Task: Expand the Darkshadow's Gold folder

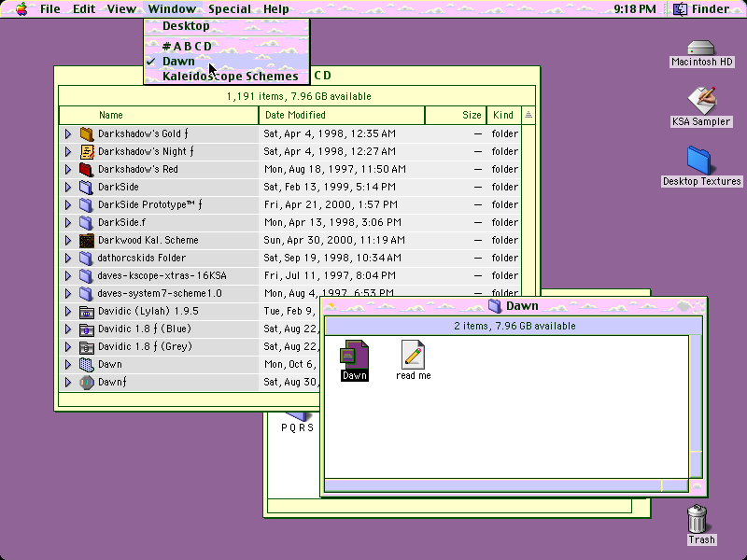Action: click(x=68, y=133)
